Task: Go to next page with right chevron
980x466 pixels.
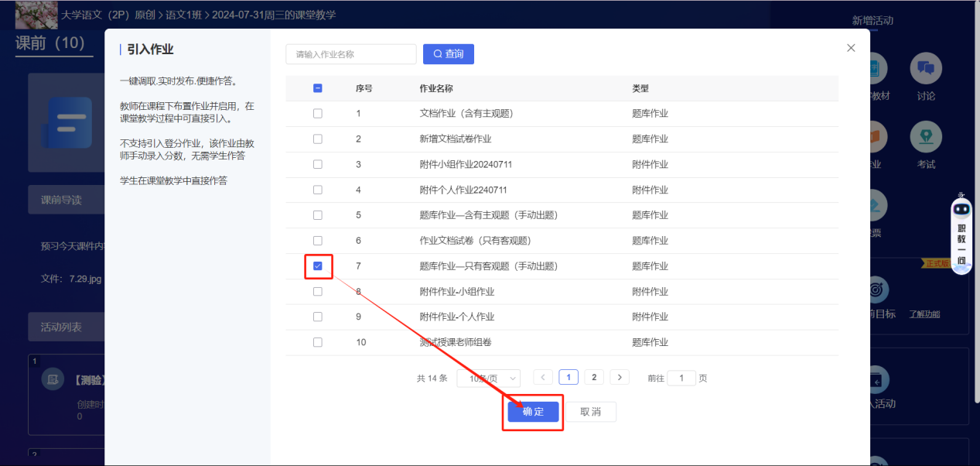Action: point(619,377)
